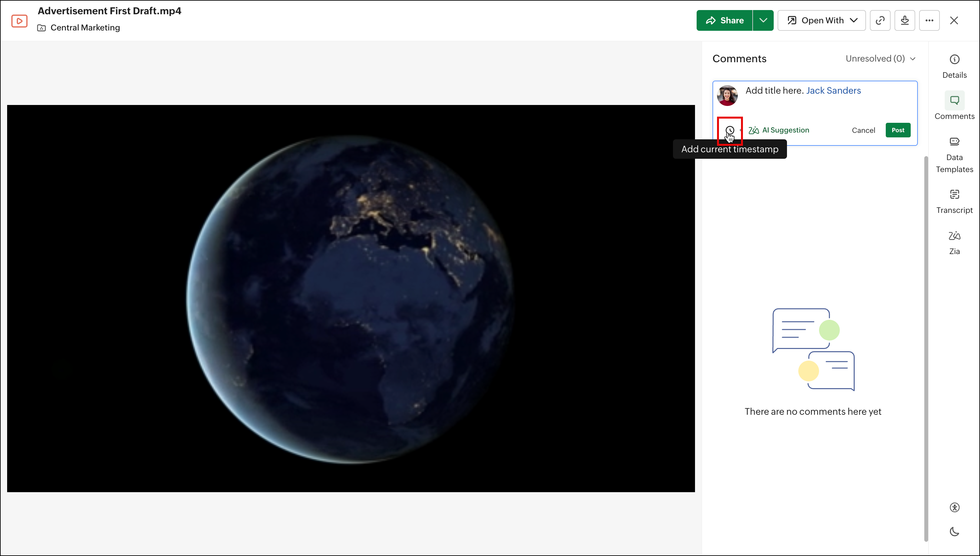
Task: Post the comment
Action: (897, 130)
